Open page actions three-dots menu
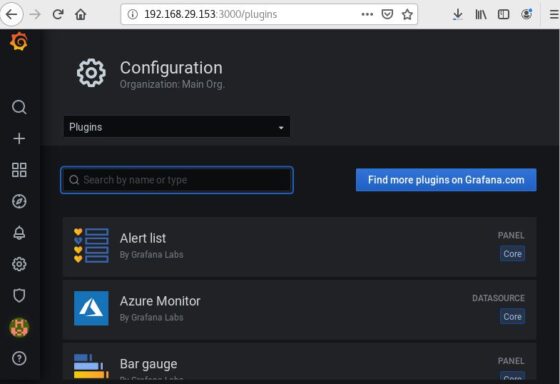560x384 pixels. click(x=367, y=14)
